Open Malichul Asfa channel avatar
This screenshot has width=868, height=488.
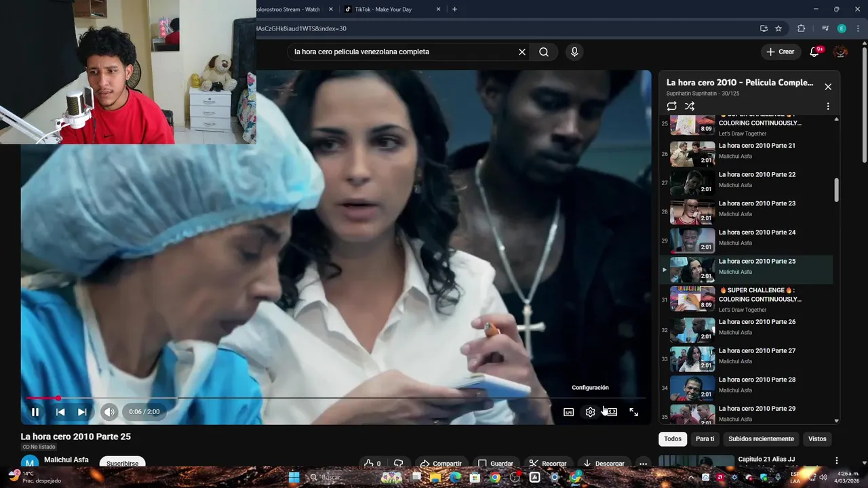pos(30,462)
